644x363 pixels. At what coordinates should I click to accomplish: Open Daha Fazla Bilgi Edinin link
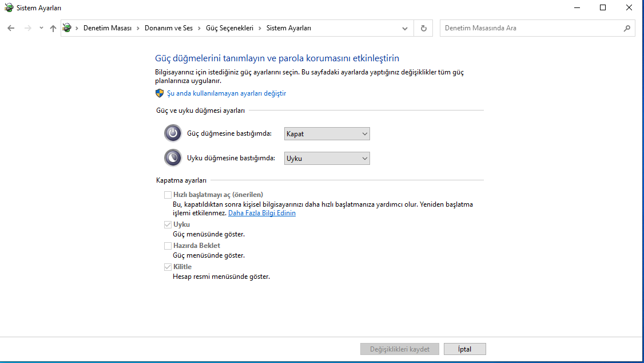point(261,213)
